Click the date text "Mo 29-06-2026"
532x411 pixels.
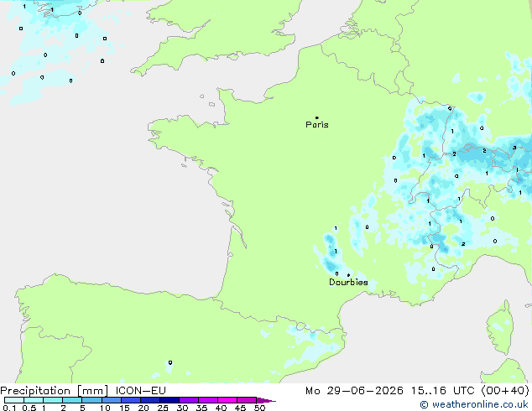[354, 391]
